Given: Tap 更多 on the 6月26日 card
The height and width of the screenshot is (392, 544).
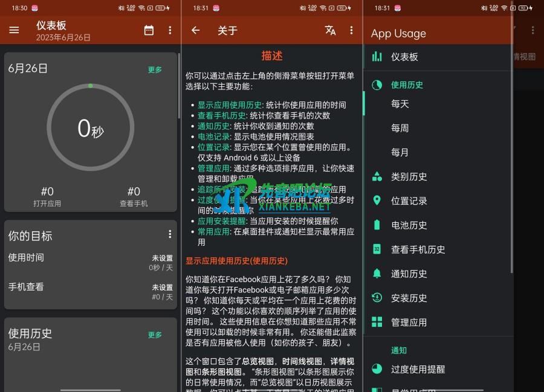Looking at the screenshot, I should pos(155,69).
